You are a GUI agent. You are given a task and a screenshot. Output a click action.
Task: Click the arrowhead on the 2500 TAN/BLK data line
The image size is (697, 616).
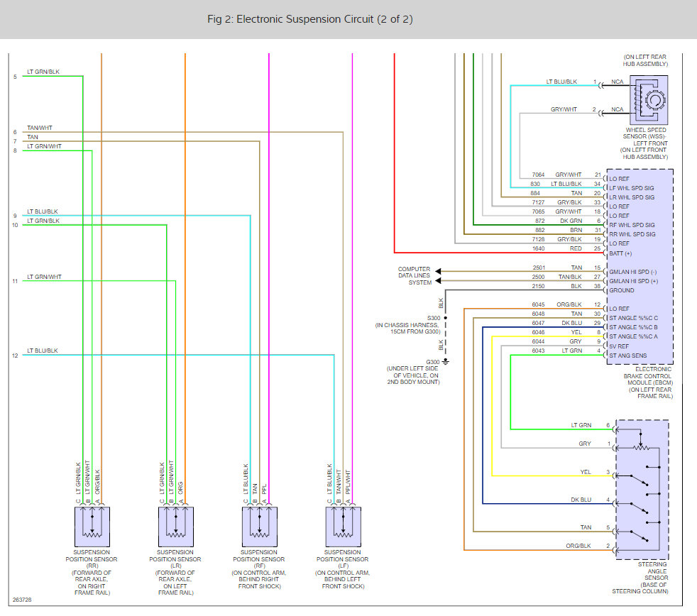click(x=438, y=280)
